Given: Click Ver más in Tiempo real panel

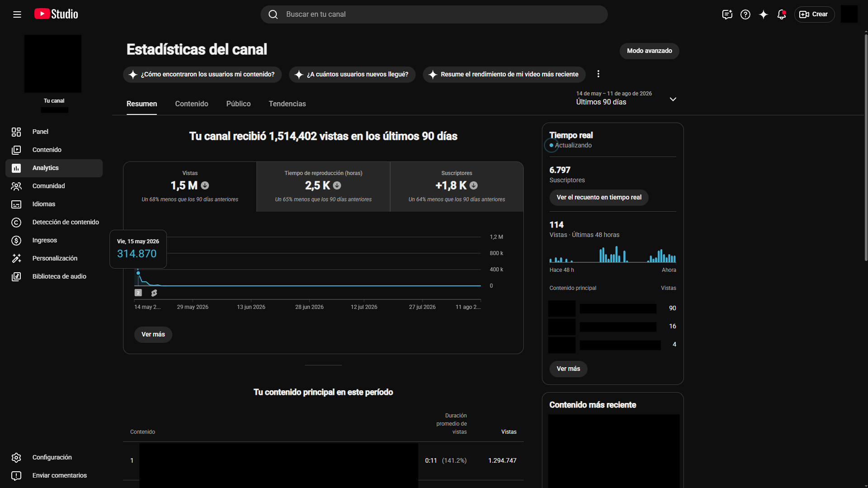Looking at the screenshot, I should (x=569, y=369).
